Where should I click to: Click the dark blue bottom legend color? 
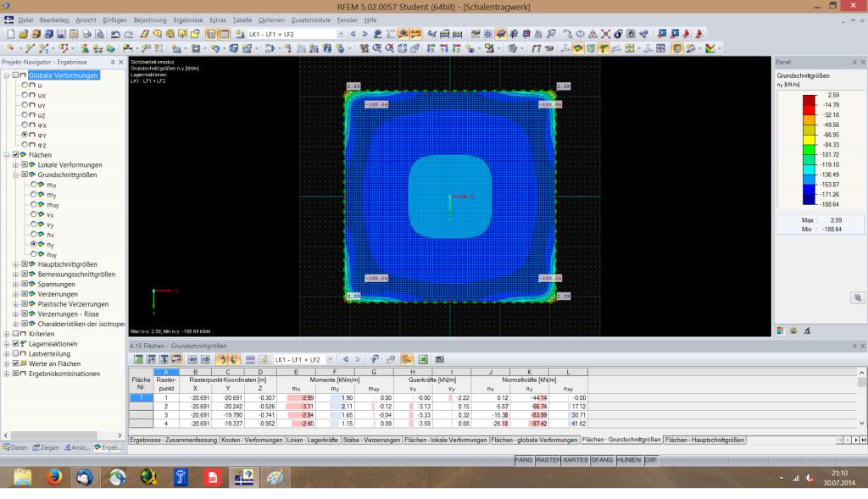point(810,200)
